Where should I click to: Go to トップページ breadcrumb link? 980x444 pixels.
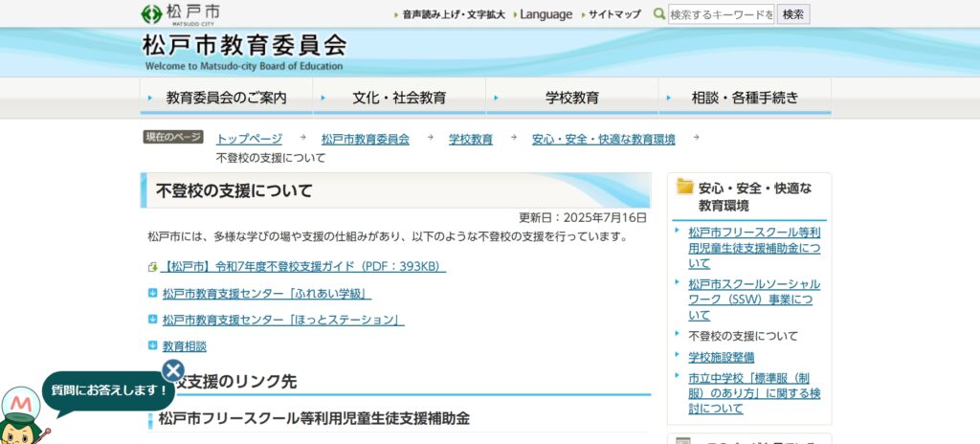[249, 139]
